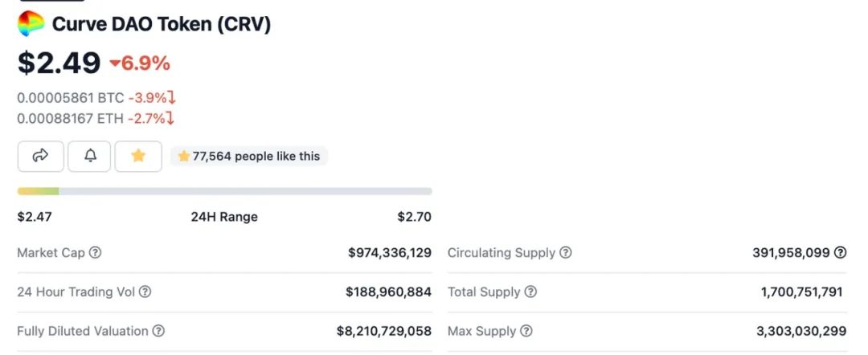Click the ETH price 0.00088167 line
This screenshot has height=355, width=868.
(96, 118)
